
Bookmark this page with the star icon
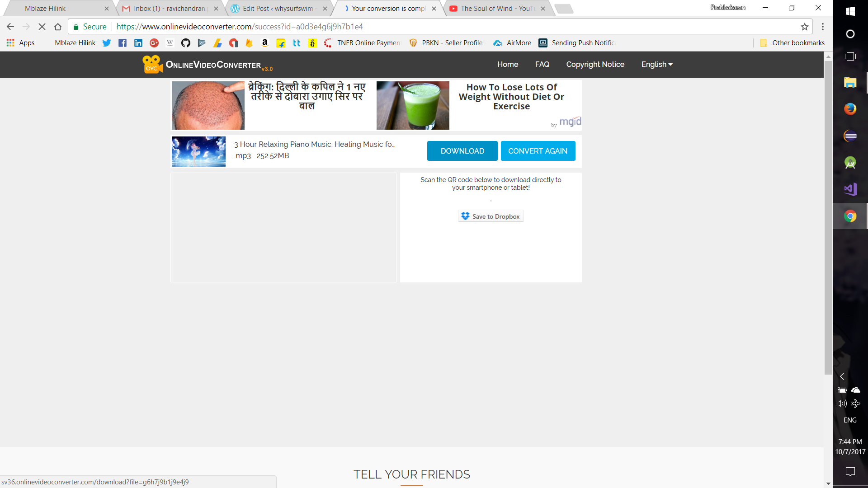point(804,27)
